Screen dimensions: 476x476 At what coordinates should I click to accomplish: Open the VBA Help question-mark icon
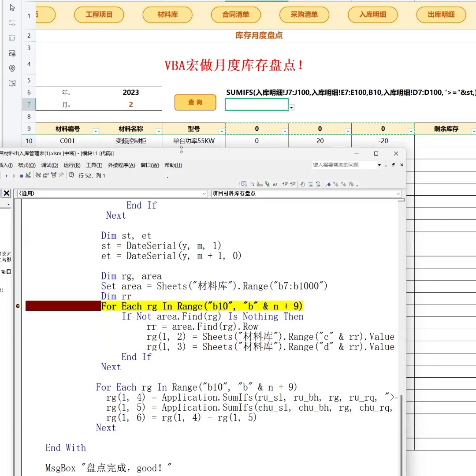click(x=71, y=175)
